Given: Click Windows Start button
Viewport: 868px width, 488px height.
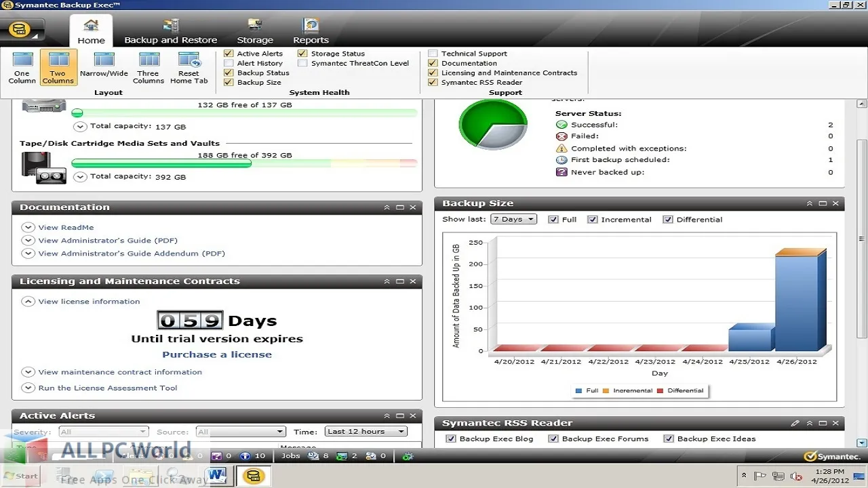Looking at the screenshot, I should pos(20,476).
